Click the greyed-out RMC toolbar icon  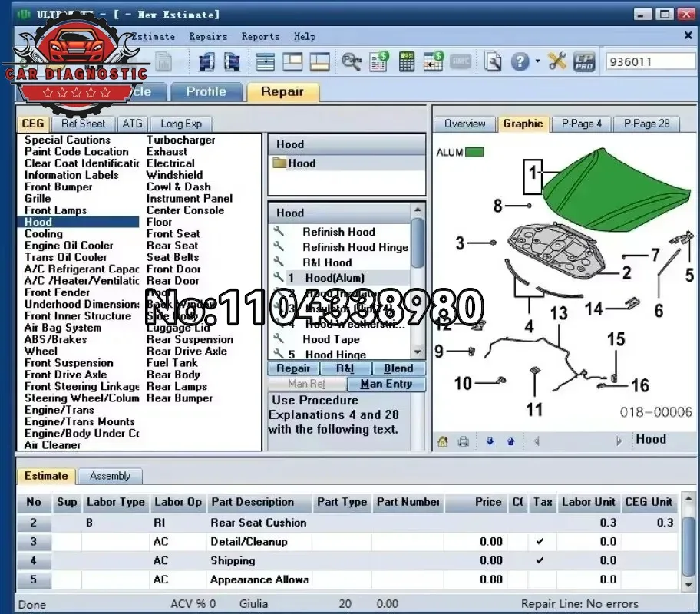pos(461,61)
